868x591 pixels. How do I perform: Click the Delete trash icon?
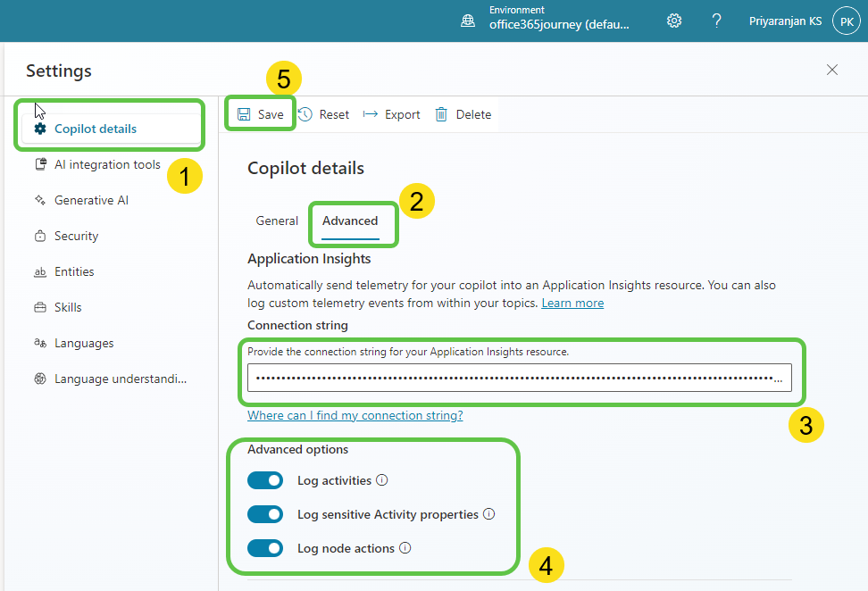point(439,113)
